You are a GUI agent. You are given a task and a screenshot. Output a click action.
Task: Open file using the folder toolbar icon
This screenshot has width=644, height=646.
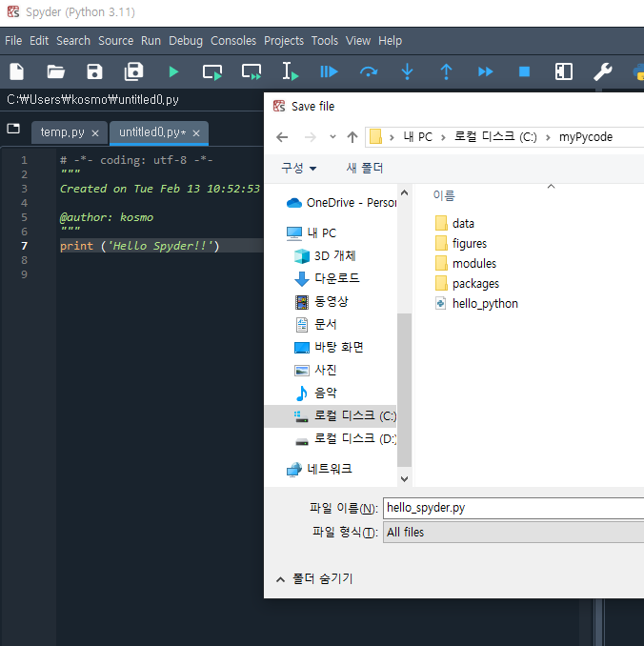coord(55,71)
